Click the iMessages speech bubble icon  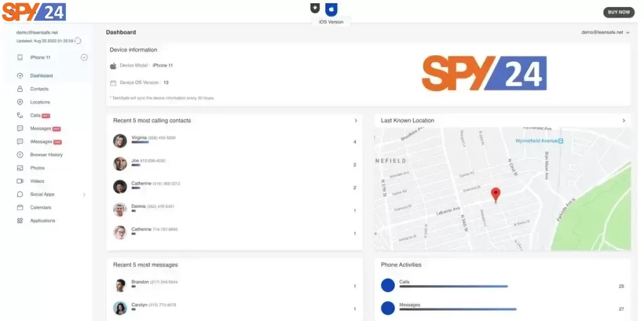(x=19, y=141)
